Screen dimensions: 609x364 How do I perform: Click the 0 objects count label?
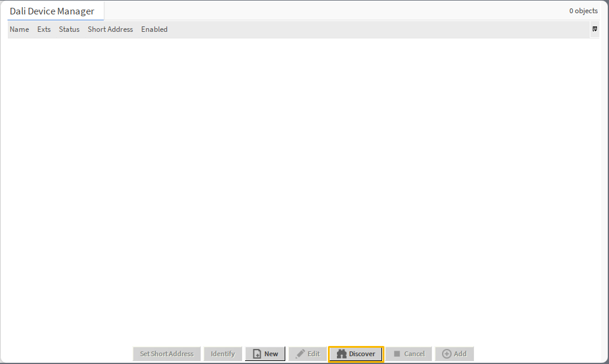[x=583, y=11]
